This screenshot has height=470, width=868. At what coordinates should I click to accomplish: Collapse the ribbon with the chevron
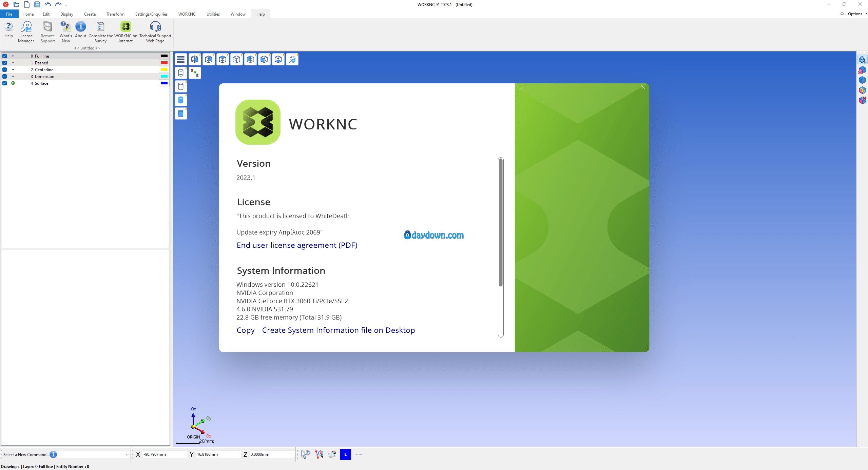click(842, 14)
